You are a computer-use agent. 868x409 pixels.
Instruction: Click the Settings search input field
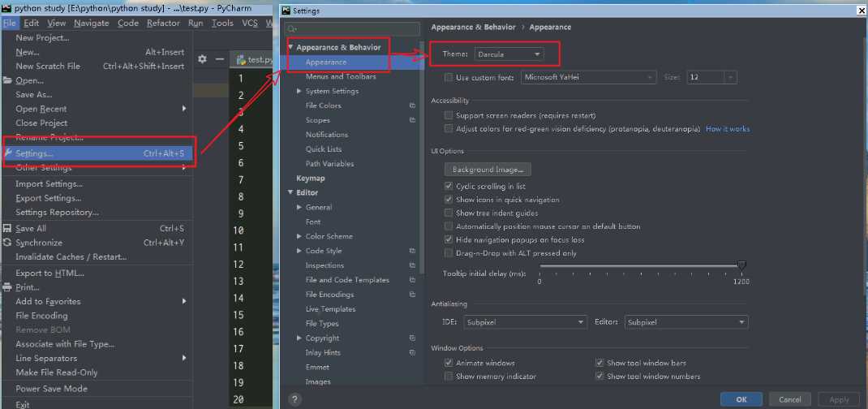[352, 28]
